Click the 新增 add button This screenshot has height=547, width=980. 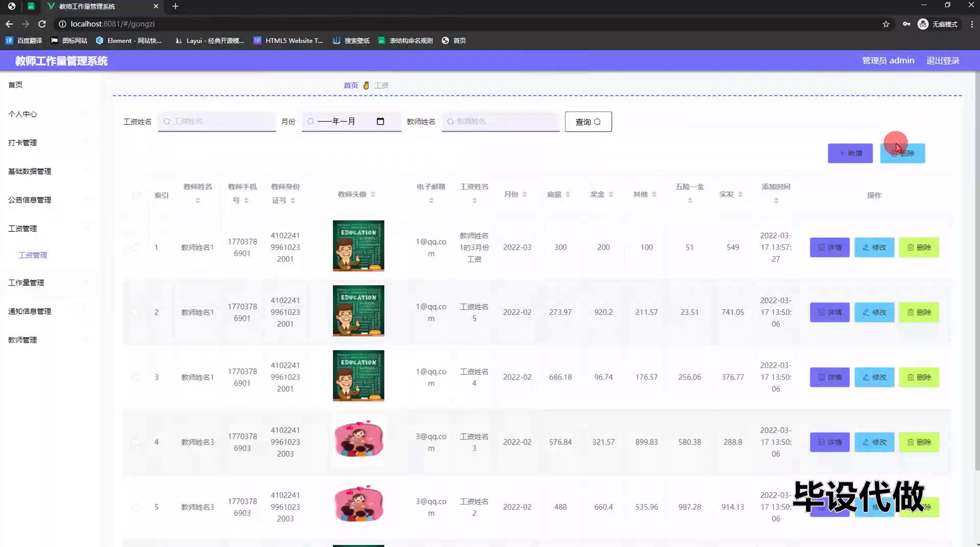pos(850,153)
